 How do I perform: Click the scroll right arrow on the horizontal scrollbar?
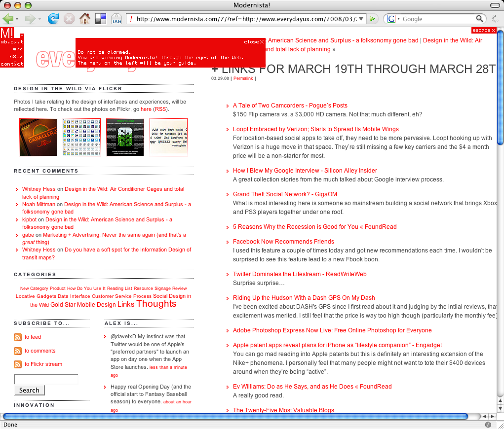(x=492, y=417)
